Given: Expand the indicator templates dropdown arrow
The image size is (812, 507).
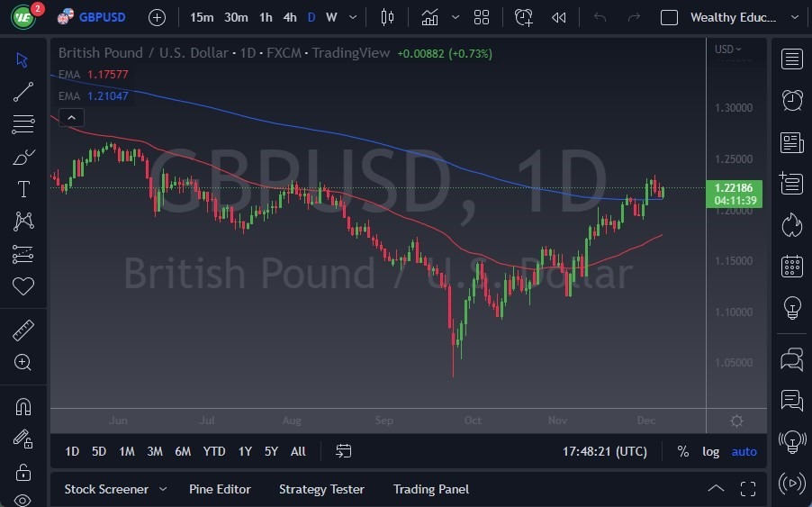Looking at the screenshot, I should click(x=456, y=18).
